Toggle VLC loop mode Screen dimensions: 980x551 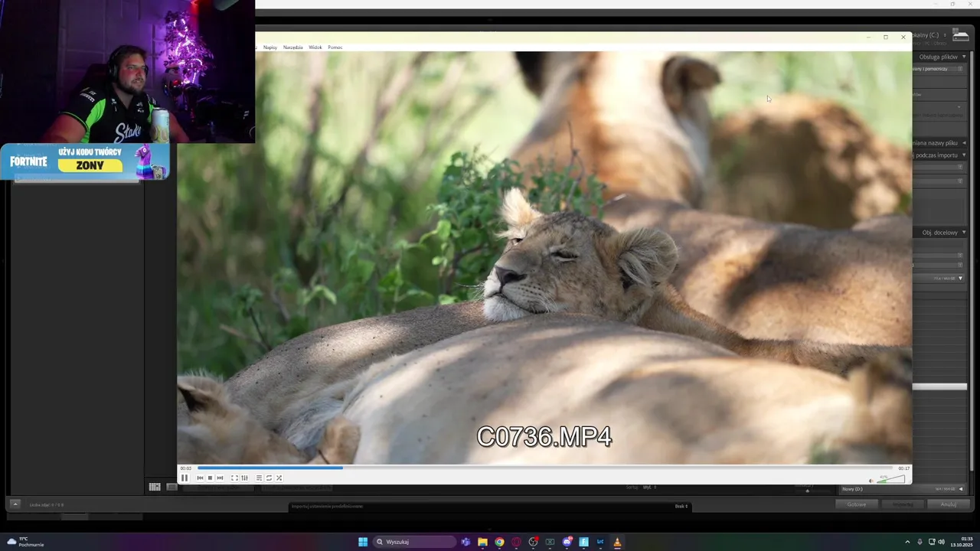pyautogui.click(x=269, y=478)
